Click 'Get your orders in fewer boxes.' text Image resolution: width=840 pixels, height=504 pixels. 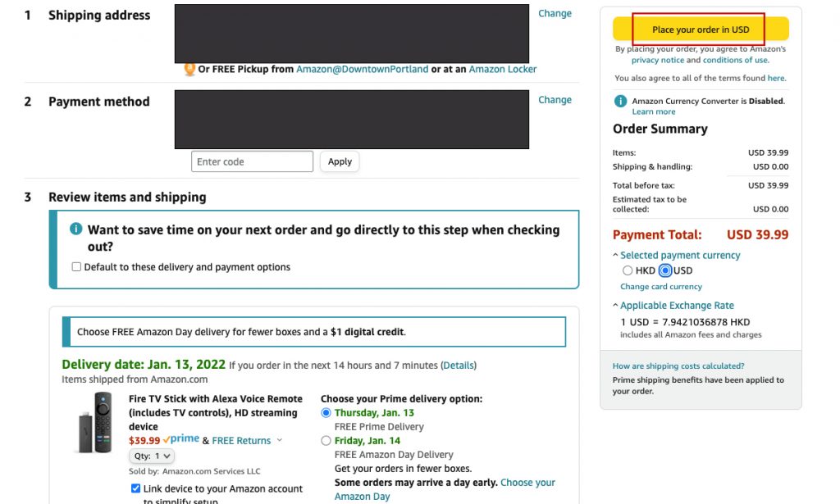403,469
